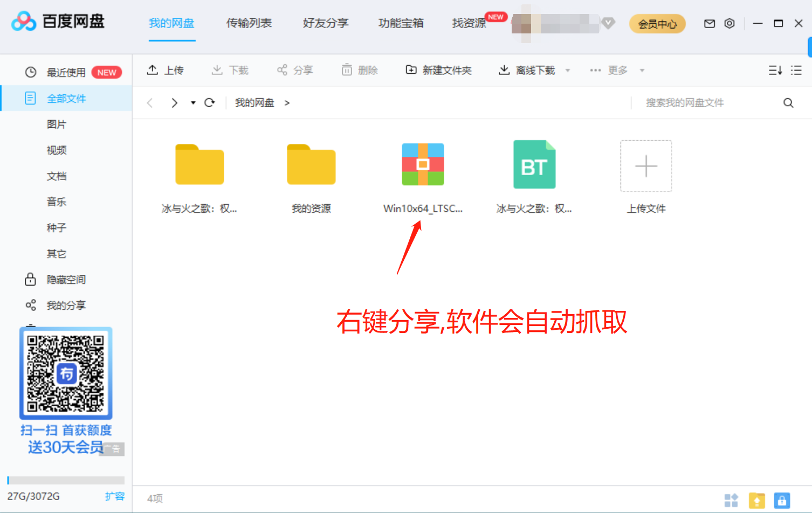812x513 pixels.
Task: Switch to list view mode icon
Action: 796,70
